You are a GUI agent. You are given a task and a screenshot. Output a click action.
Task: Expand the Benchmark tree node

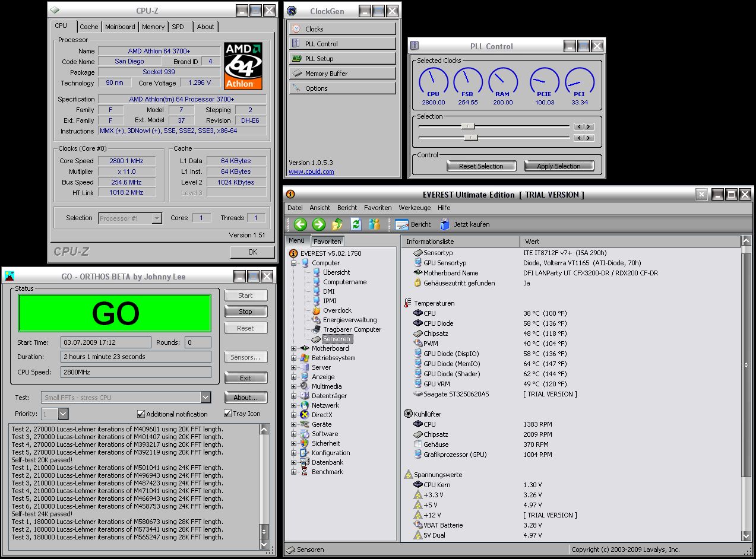pyautogui.click(x=293, y=472)
